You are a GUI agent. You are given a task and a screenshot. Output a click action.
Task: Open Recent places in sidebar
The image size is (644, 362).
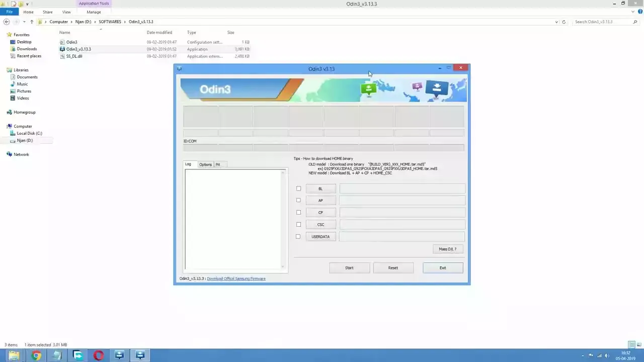pos(29,56)
